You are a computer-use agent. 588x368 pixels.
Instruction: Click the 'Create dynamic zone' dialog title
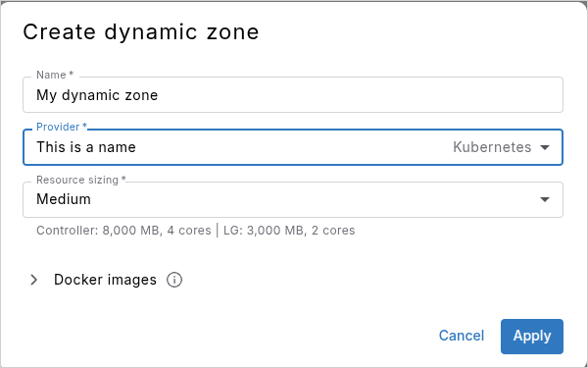[x=141, y=31]
